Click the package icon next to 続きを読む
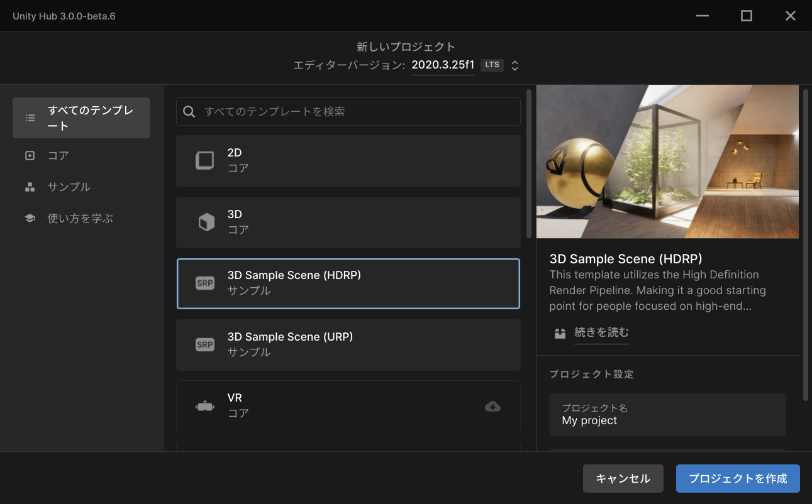The image size is (812, 504). point(560,333)
